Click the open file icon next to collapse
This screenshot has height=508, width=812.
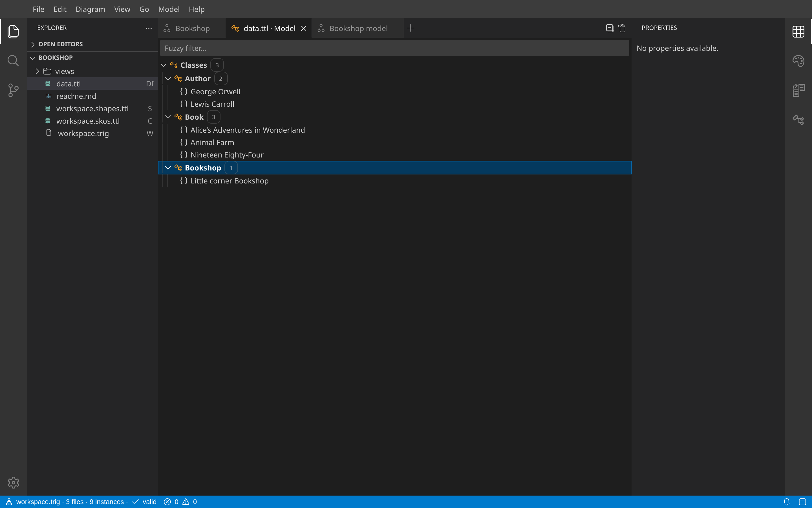click(x=622, y=28)
